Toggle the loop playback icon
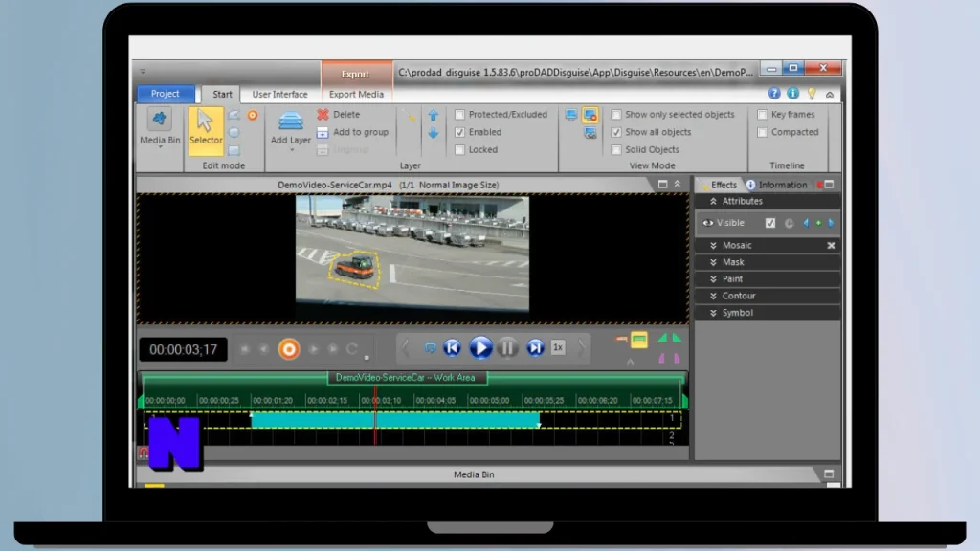The height and width of the screenshot is (551, 980). [430, 348]
